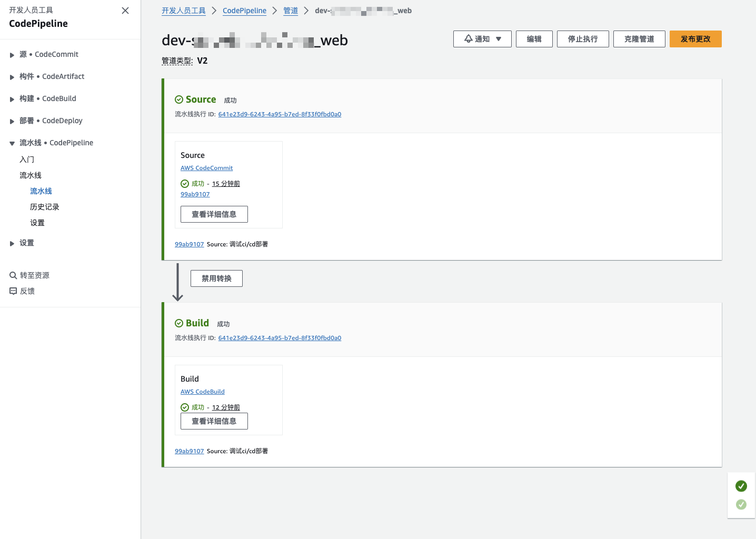Open 设置 under the pipeline submenu
This screenshot has height=539, width=756.
[x=37, y=223]
